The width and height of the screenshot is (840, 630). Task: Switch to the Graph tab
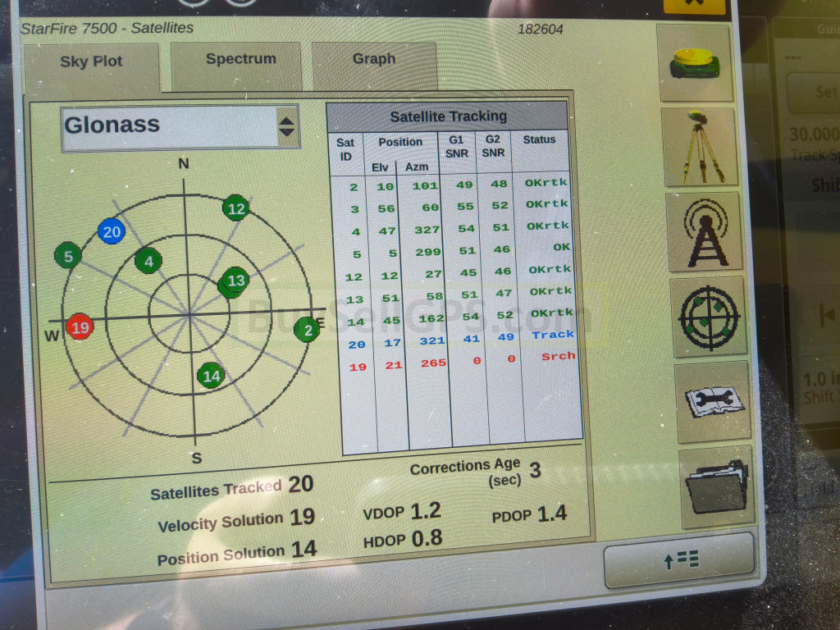click(373, 60)
